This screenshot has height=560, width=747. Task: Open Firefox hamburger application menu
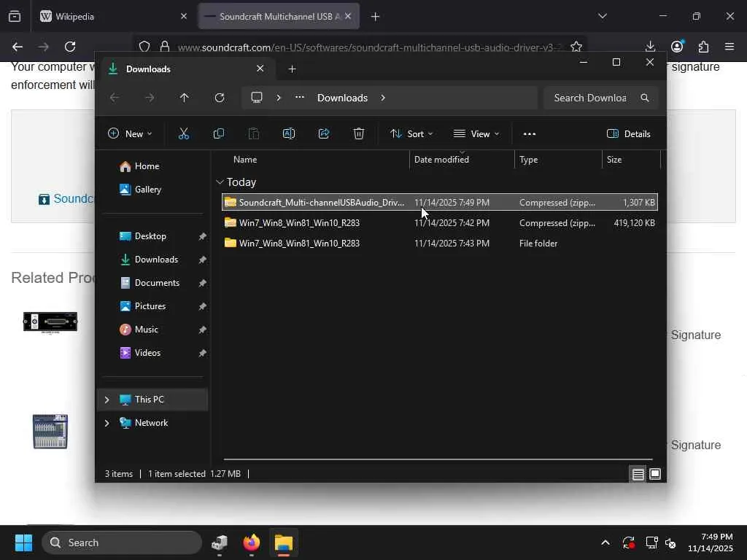pyautogui.click(x=729, y=47)
